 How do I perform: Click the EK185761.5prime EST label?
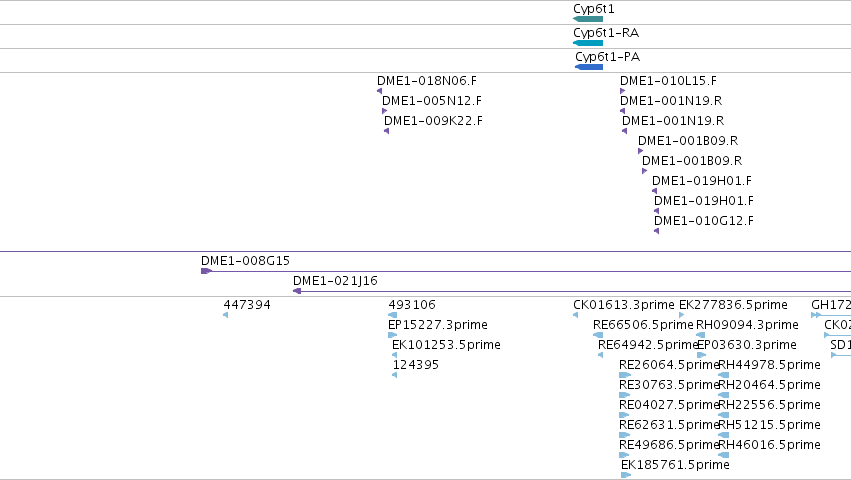click(x=675, y=465)
